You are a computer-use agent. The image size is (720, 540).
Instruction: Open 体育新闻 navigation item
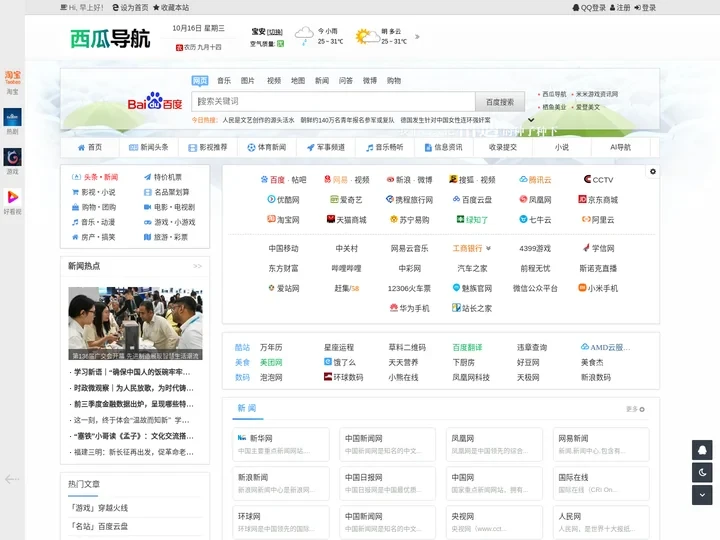coord(266,147)
